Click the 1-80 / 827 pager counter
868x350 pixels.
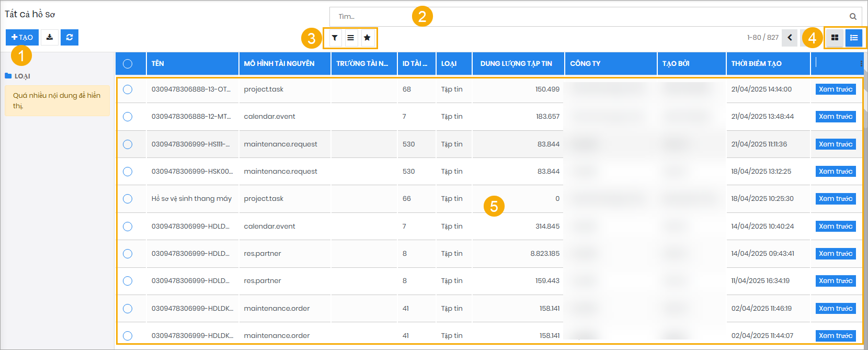762,38
